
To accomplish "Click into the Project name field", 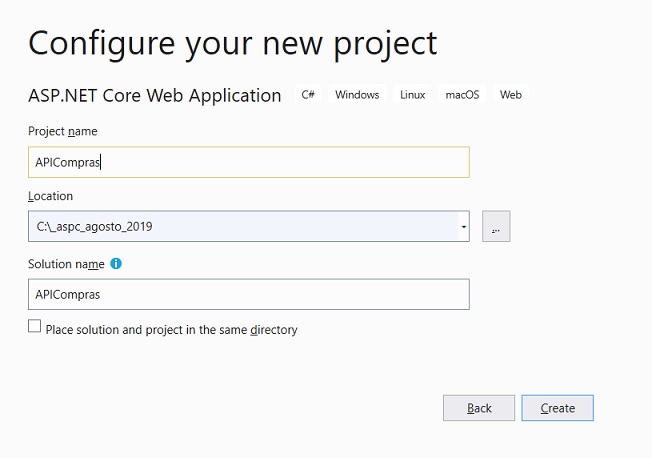I will click(x=249, y=162).
